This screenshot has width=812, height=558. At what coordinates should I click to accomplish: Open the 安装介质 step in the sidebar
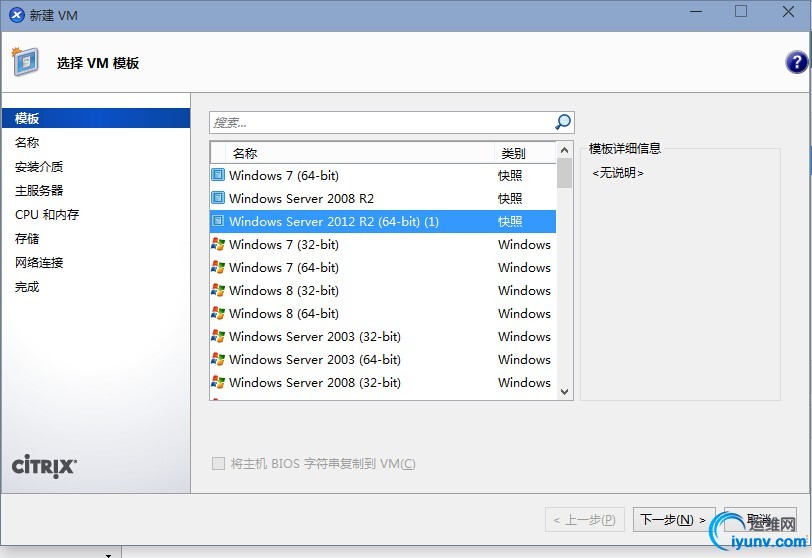(39, 167)
